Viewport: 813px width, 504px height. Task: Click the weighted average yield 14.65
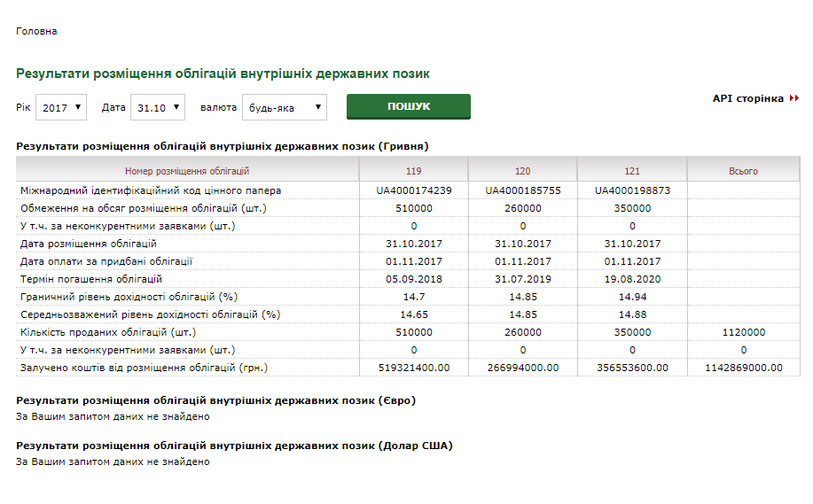coord(414,314)
